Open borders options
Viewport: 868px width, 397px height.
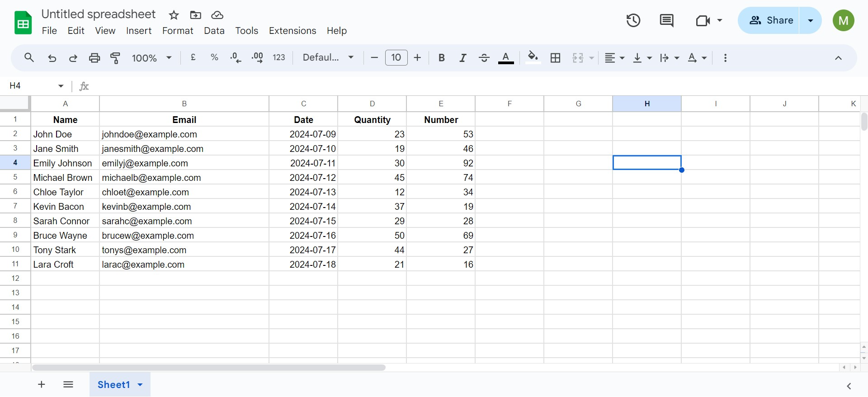tap(555, 58)
